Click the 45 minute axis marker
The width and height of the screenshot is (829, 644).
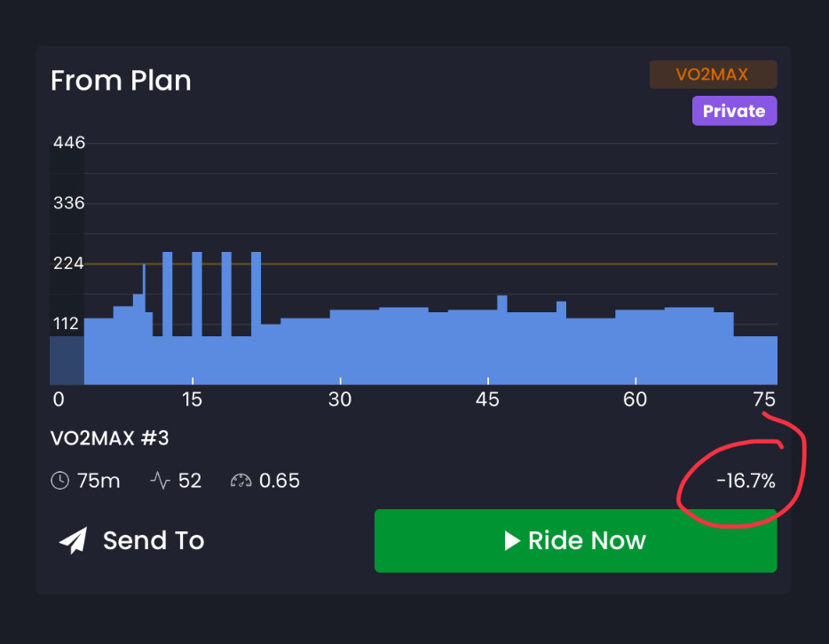[x=487, y=399]
